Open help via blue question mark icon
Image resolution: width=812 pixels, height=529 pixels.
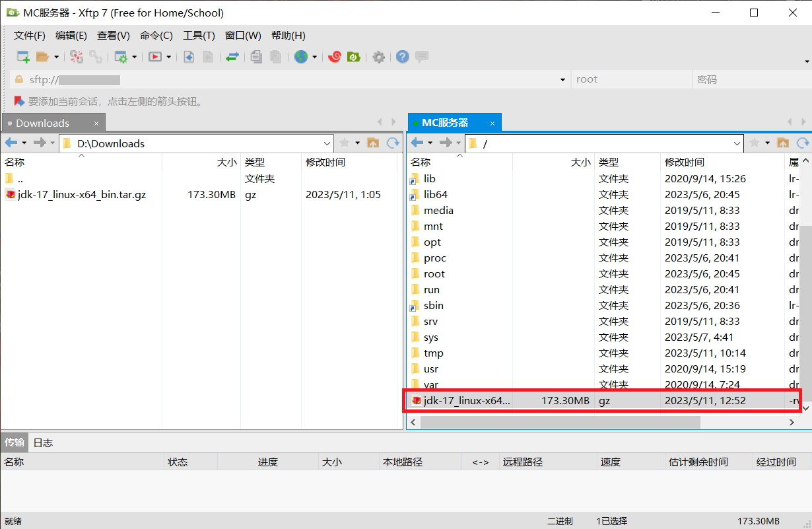click(x=403, y=57)
